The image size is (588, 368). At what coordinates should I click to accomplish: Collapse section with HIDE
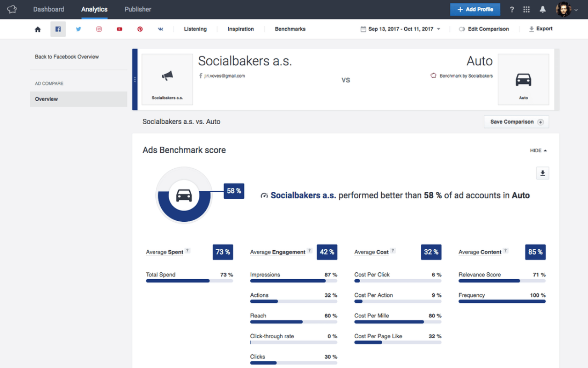[x=538, y=150]
